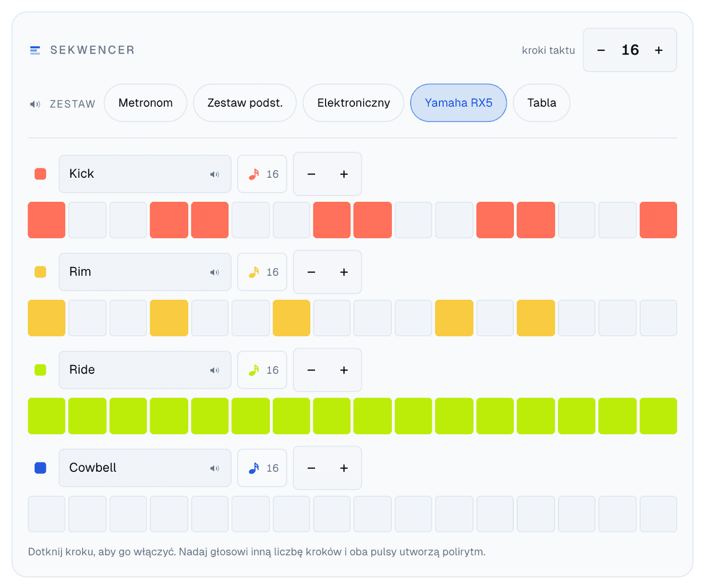
Task: Switch to the Tabla kit
Action: pos(541,103)
